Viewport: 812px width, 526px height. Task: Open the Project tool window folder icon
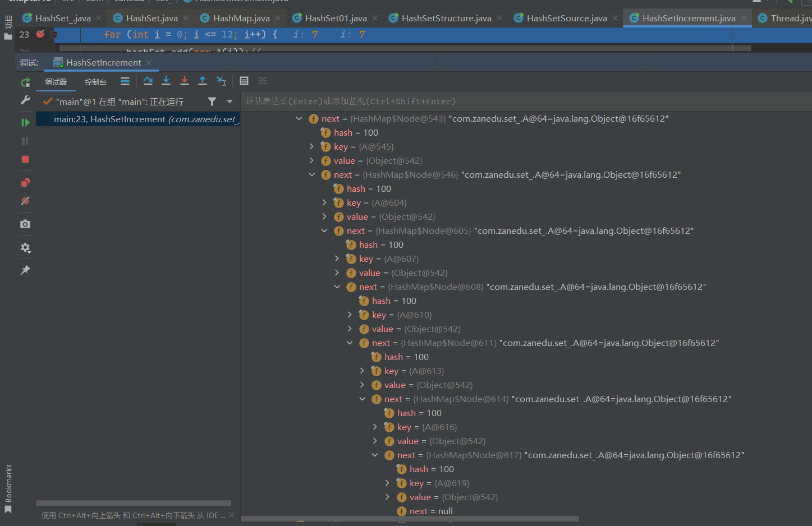pyautogui.click(x=8, y=36)
